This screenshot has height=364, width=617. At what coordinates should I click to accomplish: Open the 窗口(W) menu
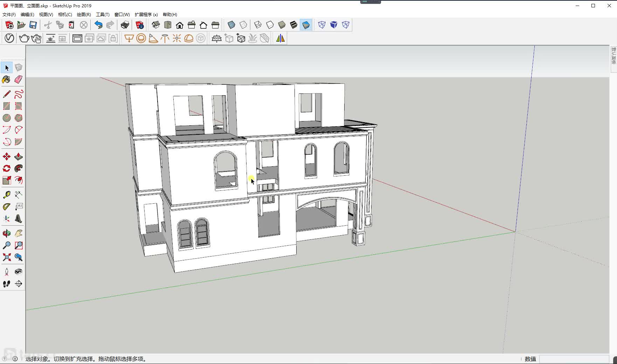[122, 15]
